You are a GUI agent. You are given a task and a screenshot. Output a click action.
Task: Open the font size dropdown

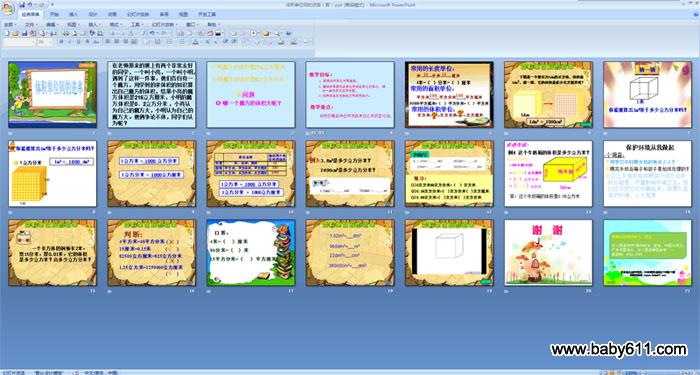click(x=45, y=42)
